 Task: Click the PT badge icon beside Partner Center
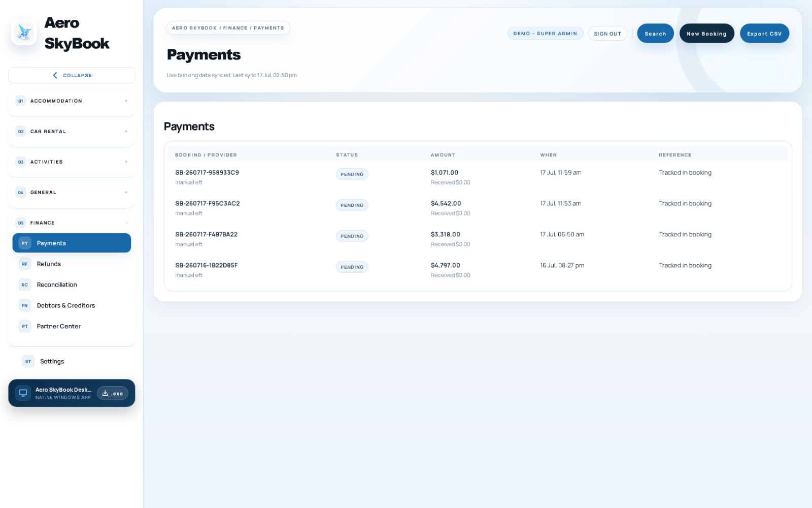(25, 327)
